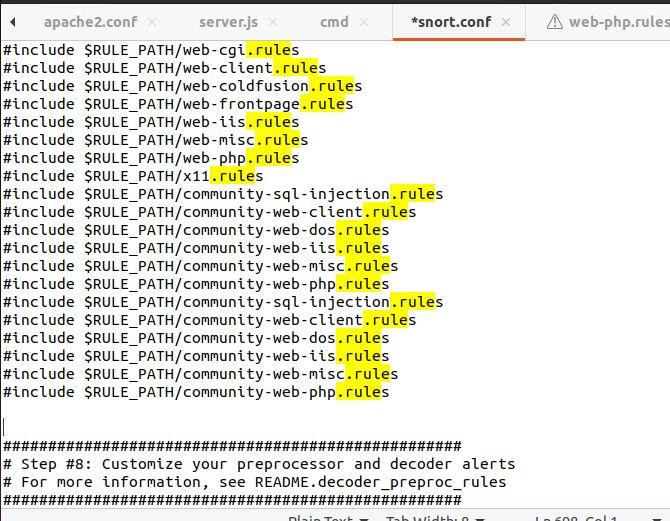
Task: Close the apache2.conf tab
Action: pyautogui.click(x=152, y=22)
